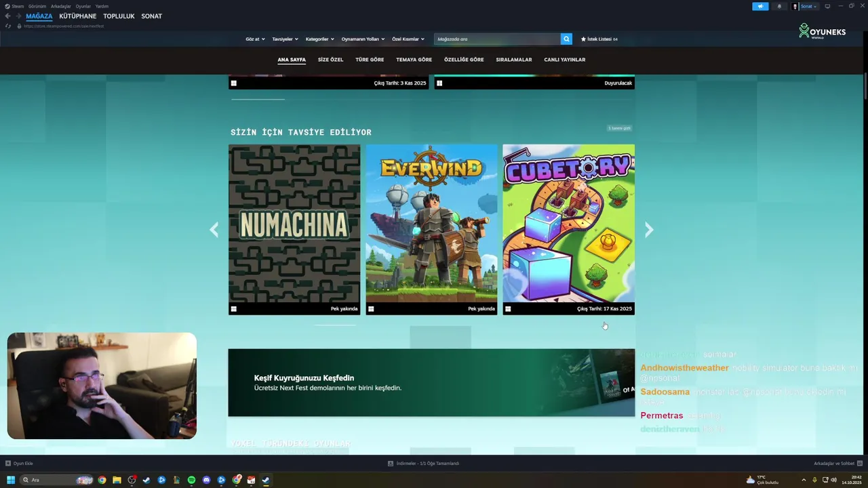Show next recommended games with right arrow
The image size is (868, 488).
click(x=649, y=230)
